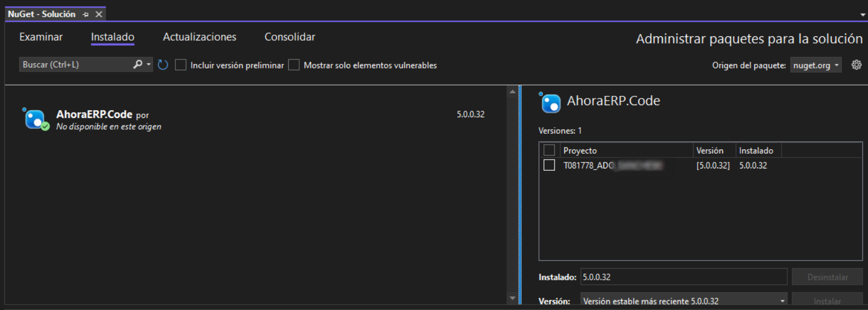This screenshot has height=310, width=868.
Task: Click AhoraERP.Code icon in details pane
Action: 550,102
